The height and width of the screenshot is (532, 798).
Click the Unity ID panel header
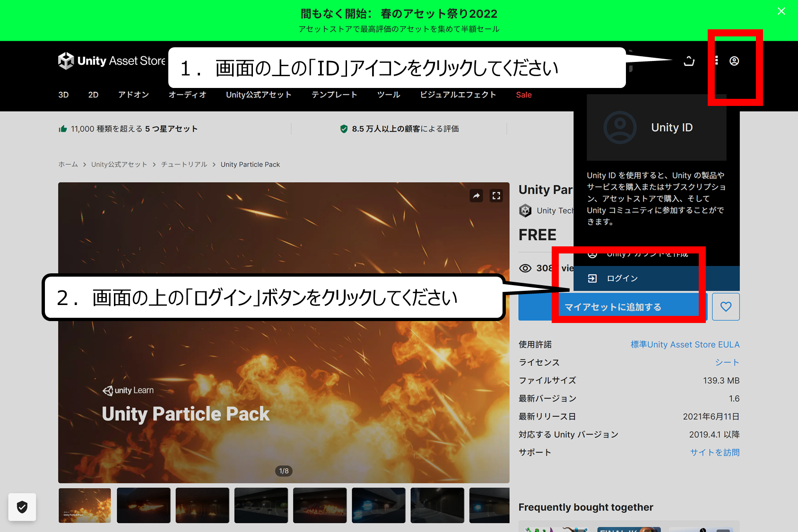click(x=657, y=127)
